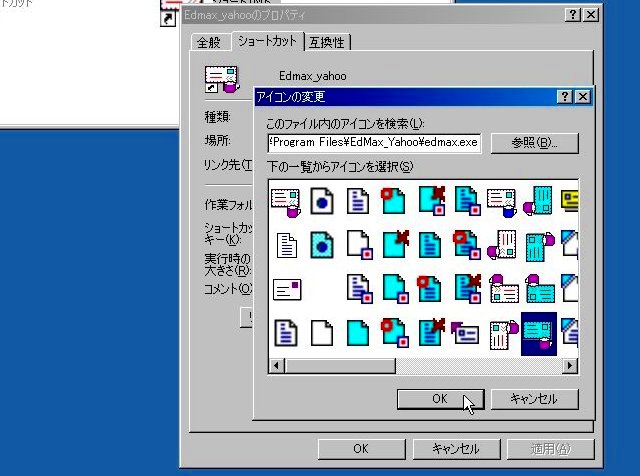
Task: Select cyan text page with red X only
Action: click(x=432, y=332)
